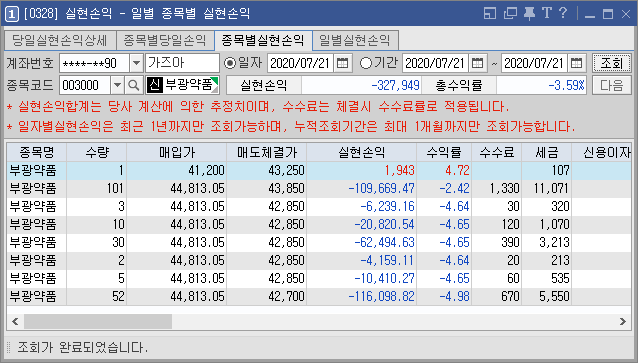The image size is (638, 363).
Task: Switch to the 당일실현손익상세 tab
Action: (60, 40)
